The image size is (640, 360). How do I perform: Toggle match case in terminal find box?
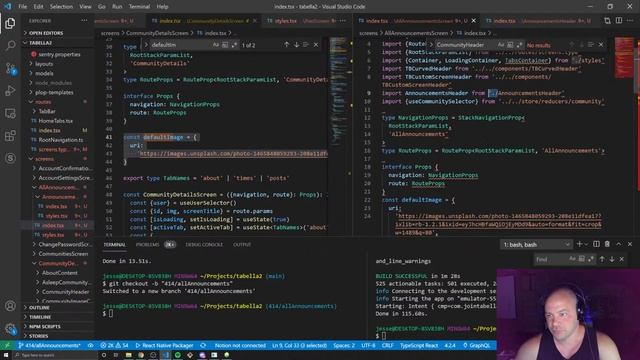point(572,259)
